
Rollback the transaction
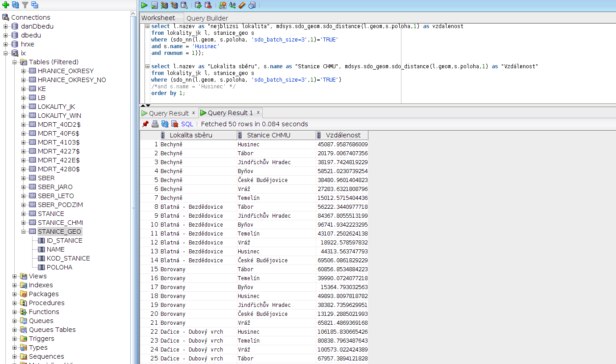coord(208,5)
